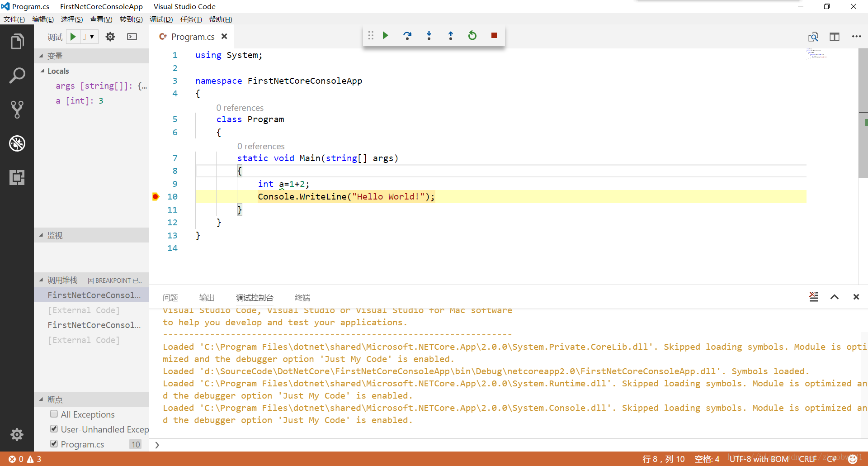Screen dimensions: 868x466
Task: Click the feedback smiley in status bar
Action: click(x=853, y=459)
